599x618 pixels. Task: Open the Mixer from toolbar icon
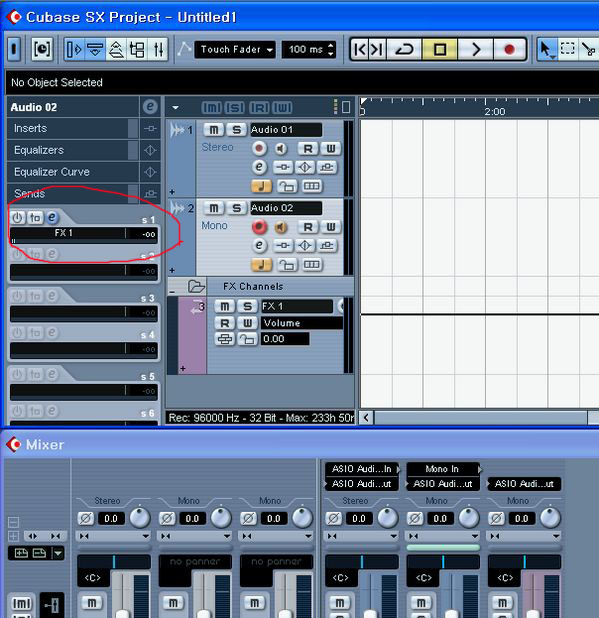(158, 50)
